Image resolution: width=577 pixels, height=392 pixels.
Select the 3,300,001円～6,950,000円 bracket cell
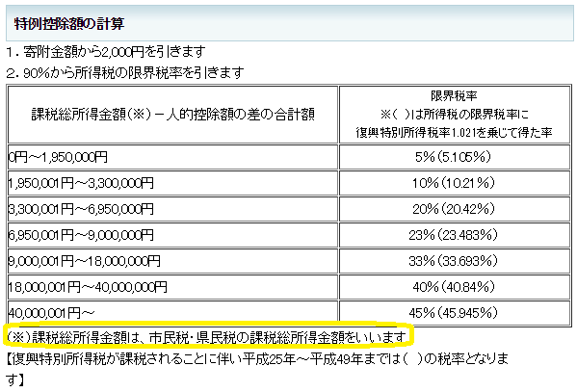pos(172,209)
